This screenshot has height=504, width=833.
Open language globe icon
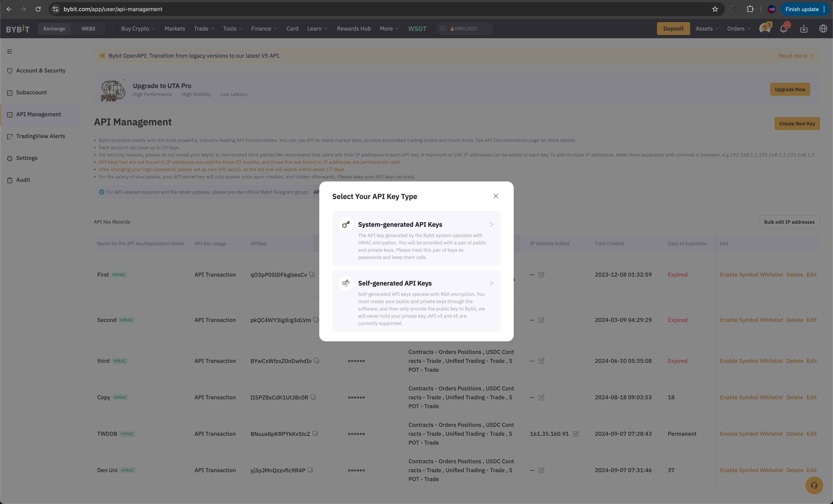[823, 29]
